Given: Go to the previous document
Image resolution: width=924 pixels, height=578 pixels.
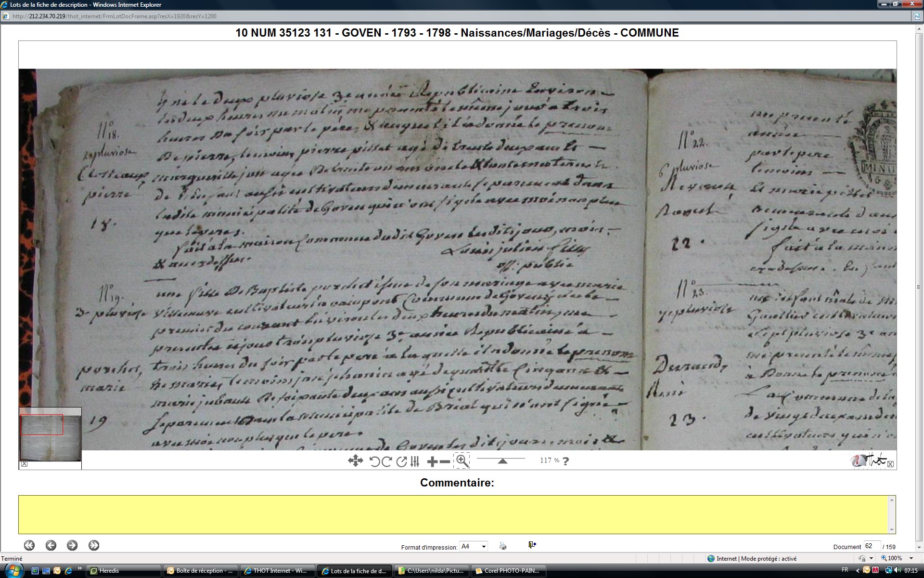Looking at the screenshot, I should point(51,545).
